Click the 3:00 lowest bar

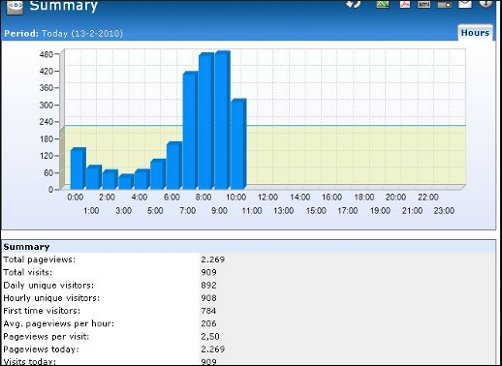pos(126,182)
